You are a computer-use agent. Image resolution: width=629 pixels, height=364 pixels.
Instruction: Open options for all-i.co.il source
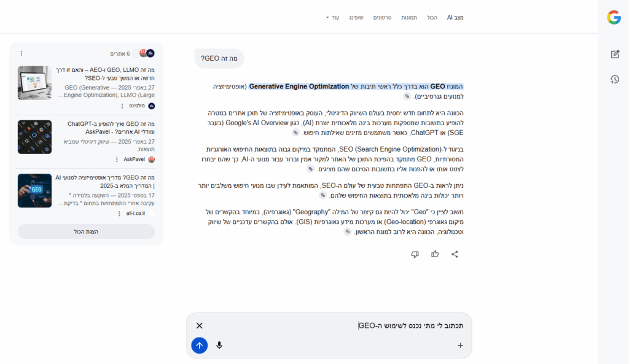pyautogui.click(x=119, y=214)
